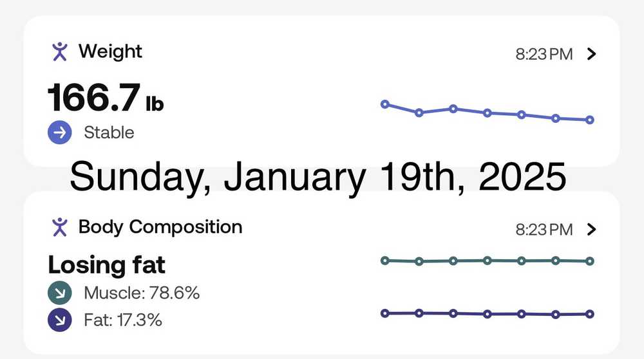Click the purple Fat trend arrow icon
This screenshot has width=644, height=359.
[60, 320]
